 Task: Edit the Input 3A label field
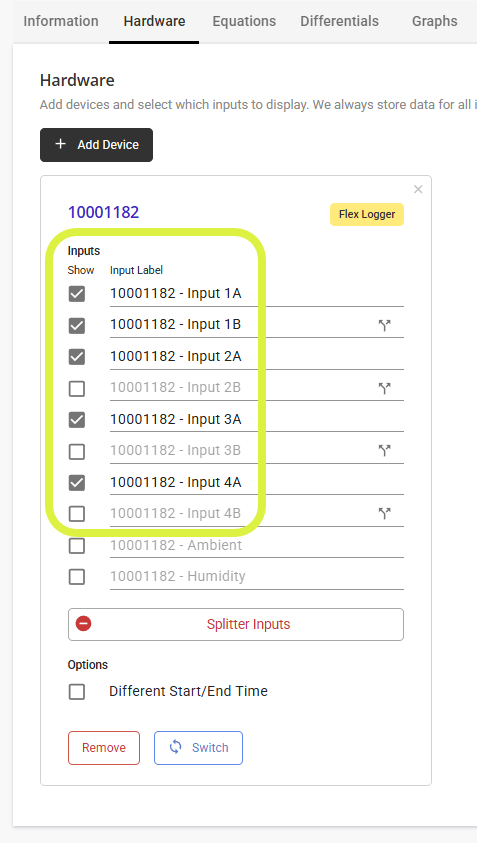(257, 419)
